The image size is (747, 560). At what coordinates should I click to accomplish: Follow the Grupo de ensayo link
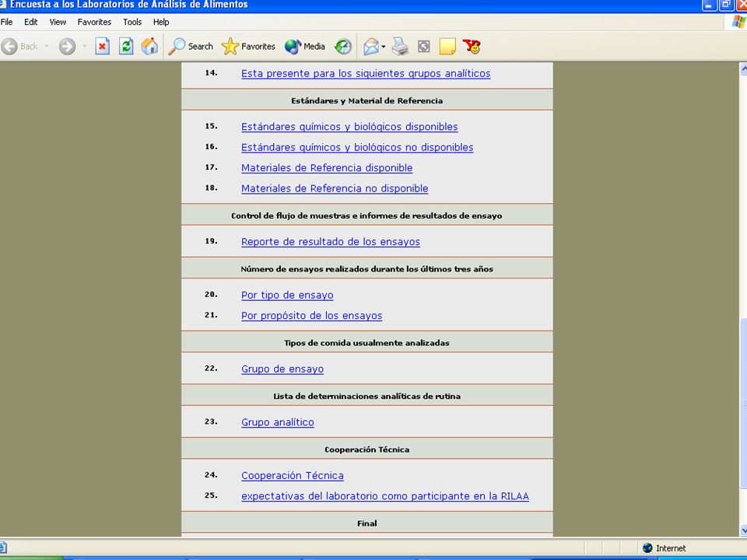pos(282,369)
